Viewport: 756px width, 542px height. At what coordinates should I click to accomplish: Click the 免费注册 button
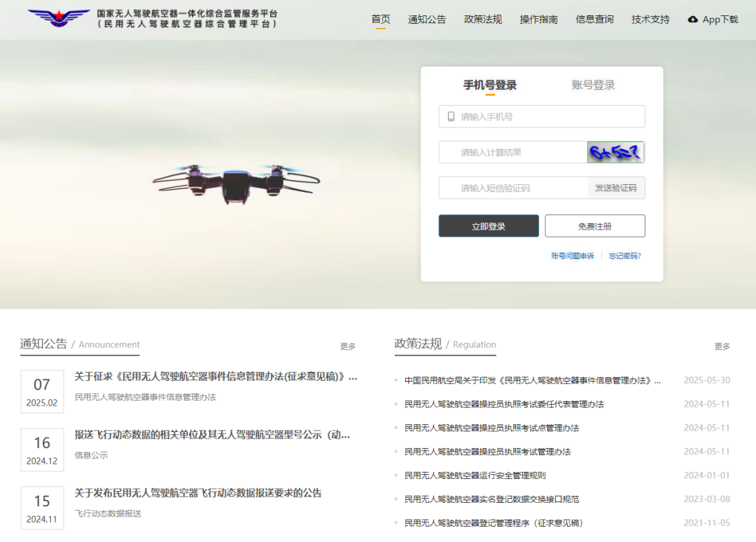(x=595, y=226)
